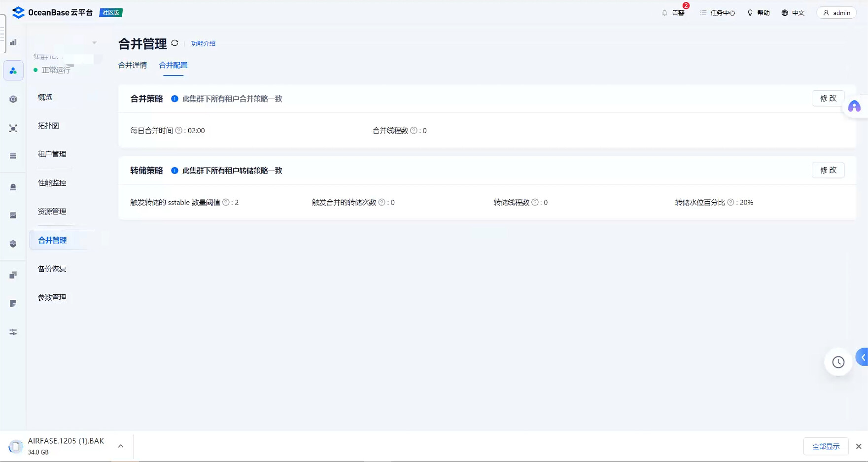Open 拓扑图 in cluster menu

[x=48, y=126]
